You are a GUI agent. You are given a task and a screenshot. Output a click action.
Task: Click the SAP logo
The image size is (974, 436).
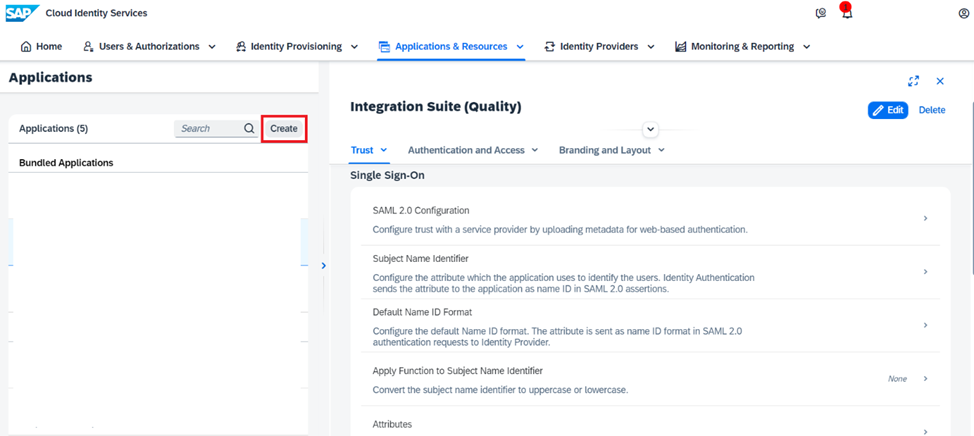[x=22, y=12]
